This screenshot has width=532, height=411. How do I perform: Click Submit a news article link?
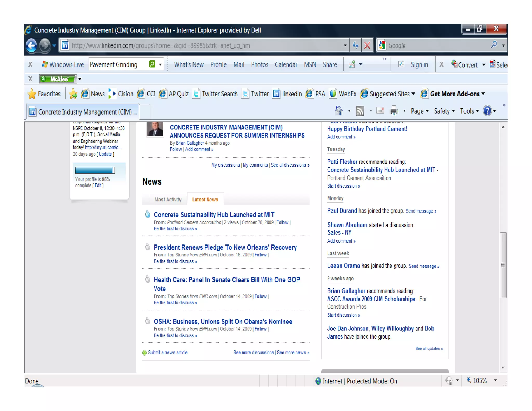[x=167, y=353]
